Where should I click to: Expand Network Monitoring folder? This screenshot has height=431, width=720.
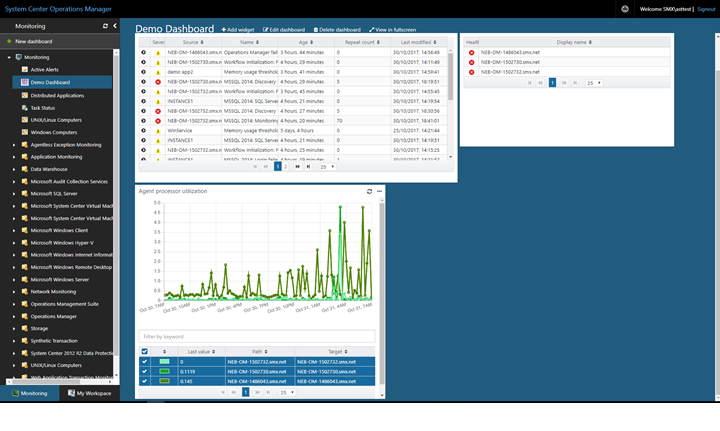pyautogui.click(x=14, y=292)
